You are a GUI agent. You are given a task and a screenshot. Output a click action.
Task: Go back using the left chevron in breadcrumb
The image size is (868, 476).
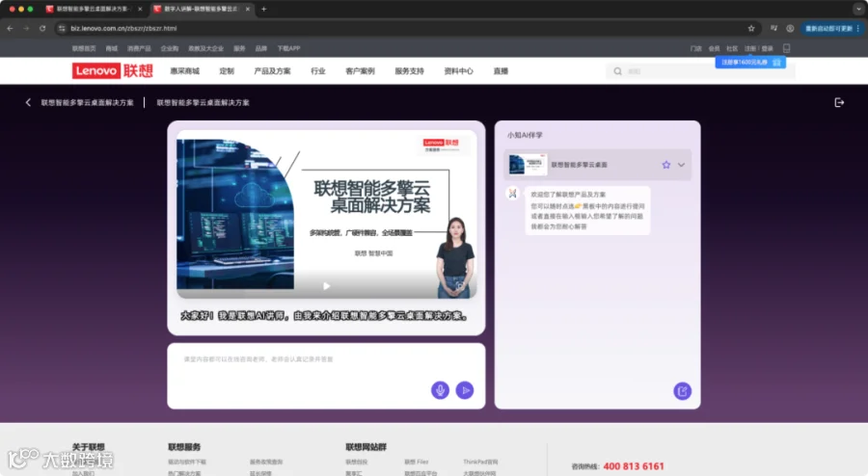click(x=28, y=102)
